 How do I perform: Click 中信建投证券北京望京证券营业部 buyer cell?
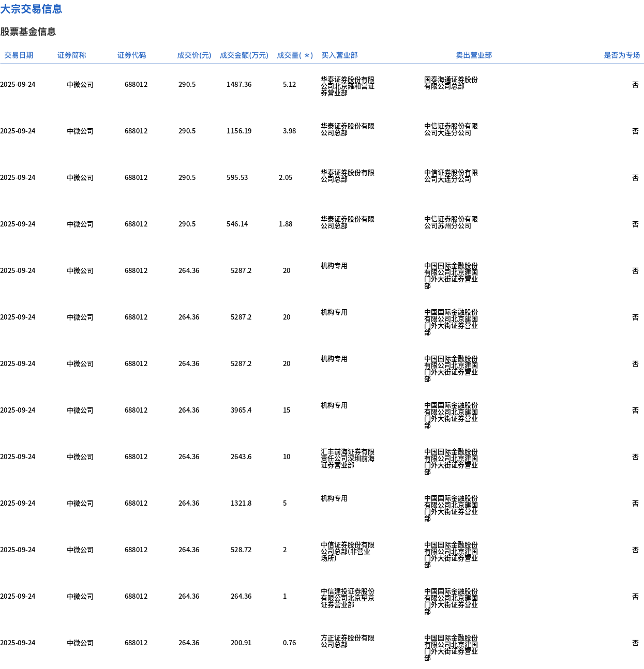(x=348, y=598)
